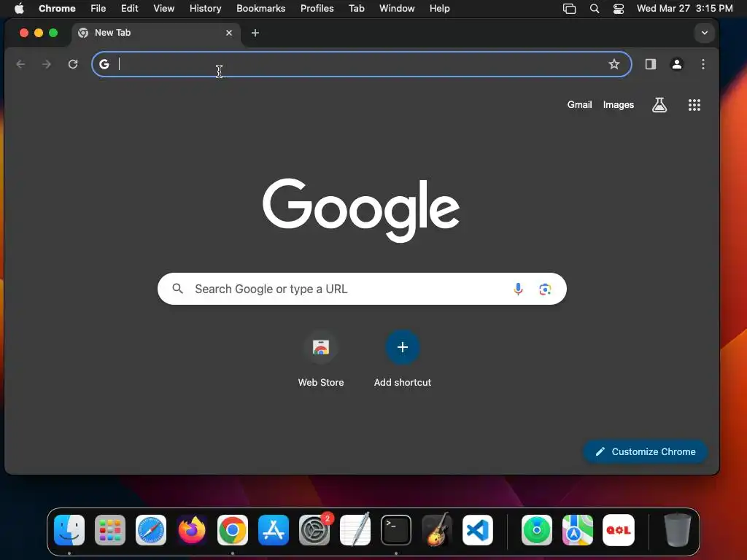Open the Profiles menu
The image size is (747, 560).
[x=317, y=8]
